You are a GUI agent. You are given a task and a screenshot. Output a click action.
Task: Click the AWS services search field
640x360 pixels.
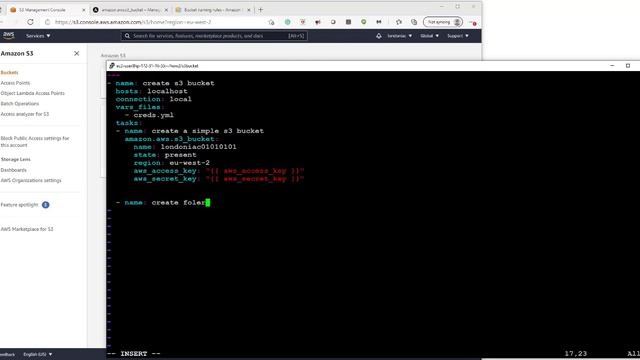click(x=214, y=36)
